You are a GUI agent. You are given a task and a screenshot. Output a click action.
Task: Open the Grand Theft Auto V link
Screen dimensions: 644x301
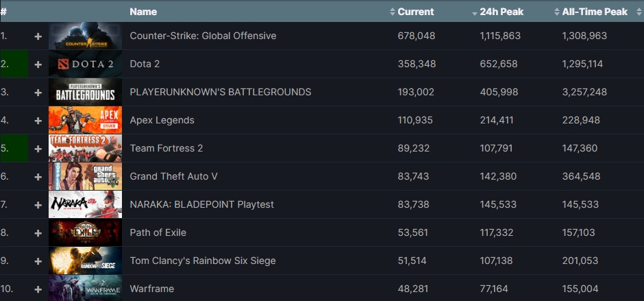click(173, 176)
